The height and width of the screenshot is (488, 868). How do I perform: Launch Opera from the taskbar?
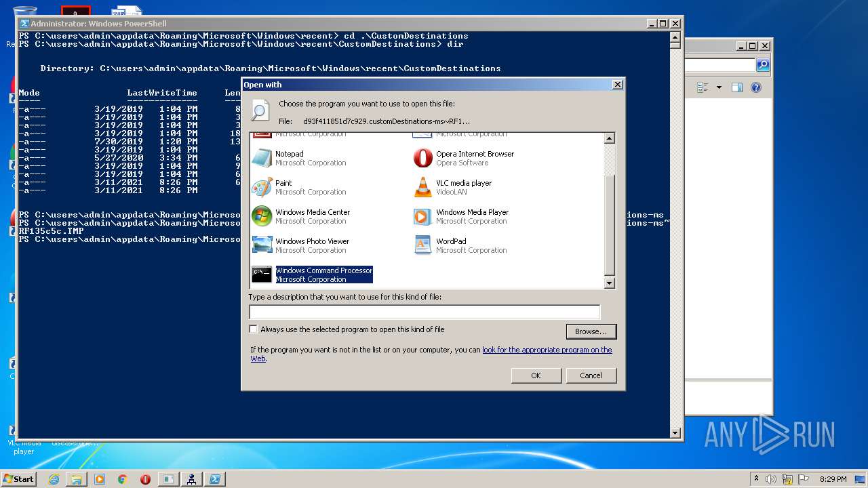pos(145,479)
